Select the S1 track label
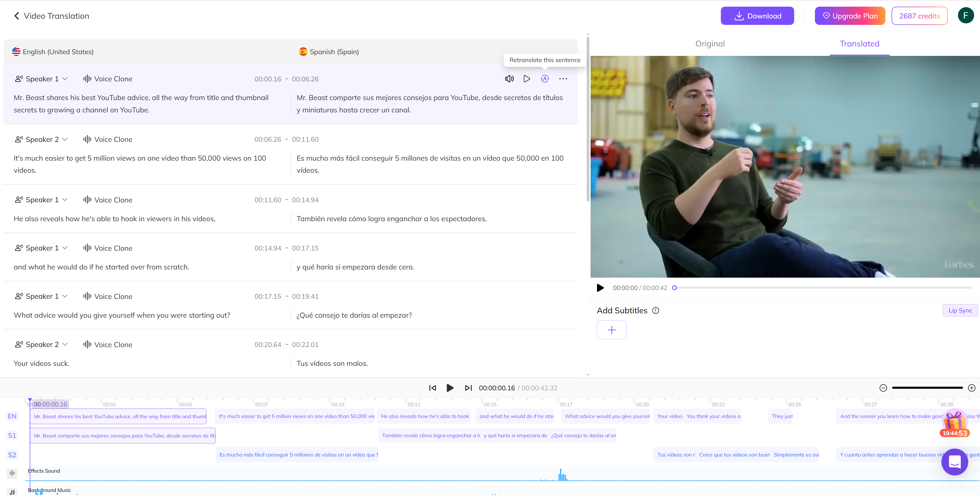Screen dimensions: 980x496 (x=12, y=435)
